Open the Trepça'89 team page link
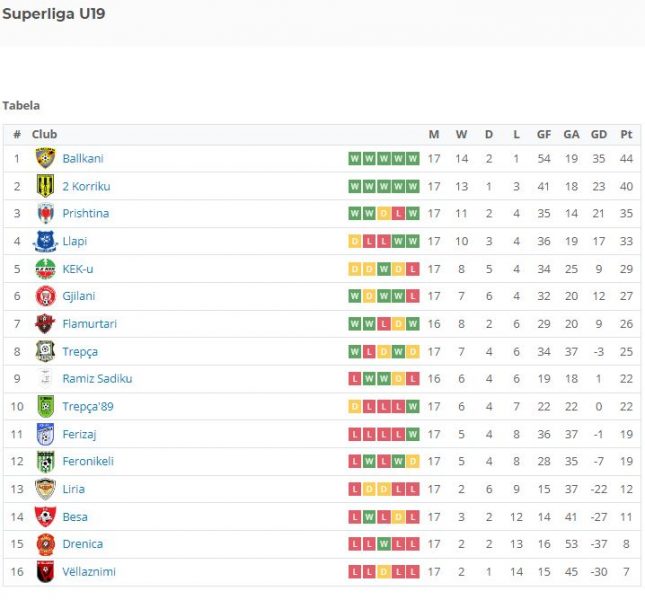This screenshot has height=600, width=645. (x=88, y=407)
